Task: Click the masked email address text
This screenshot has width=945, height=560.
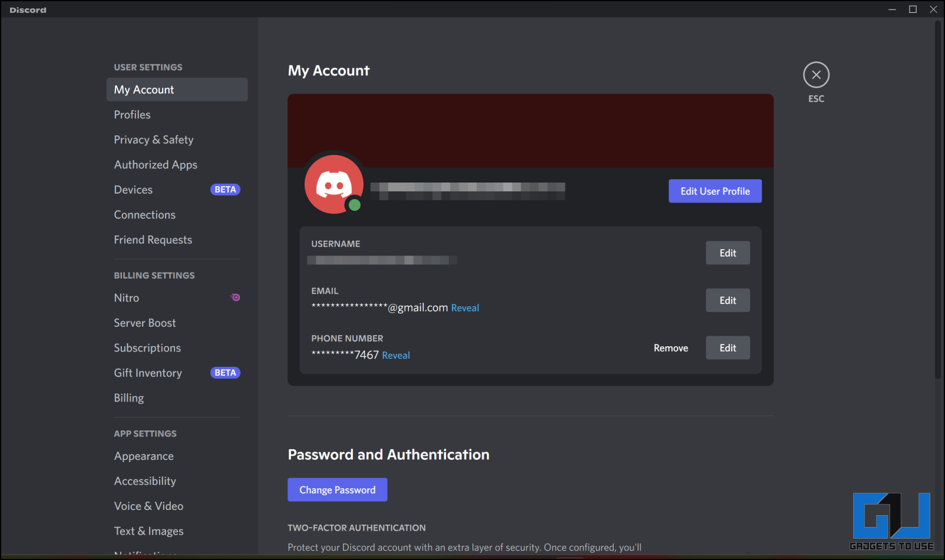Action: tap(379, 307)
